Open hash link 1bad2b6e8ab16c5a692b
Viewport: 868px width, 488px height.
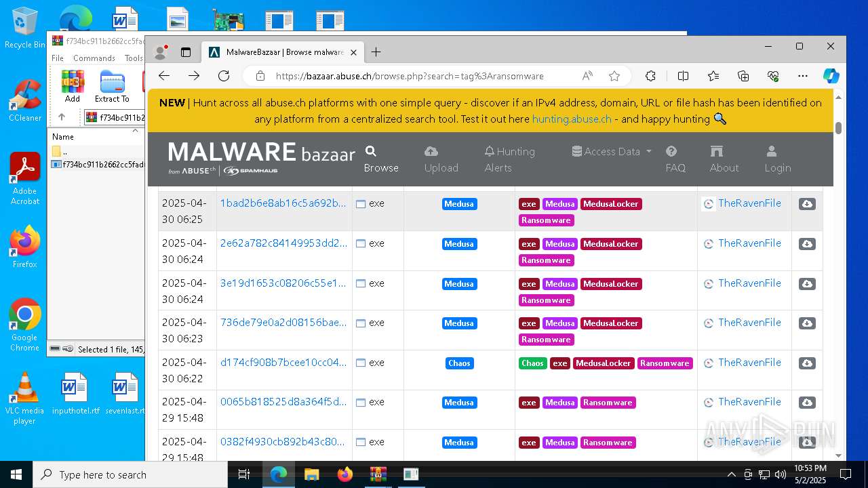tap(283, 203)
